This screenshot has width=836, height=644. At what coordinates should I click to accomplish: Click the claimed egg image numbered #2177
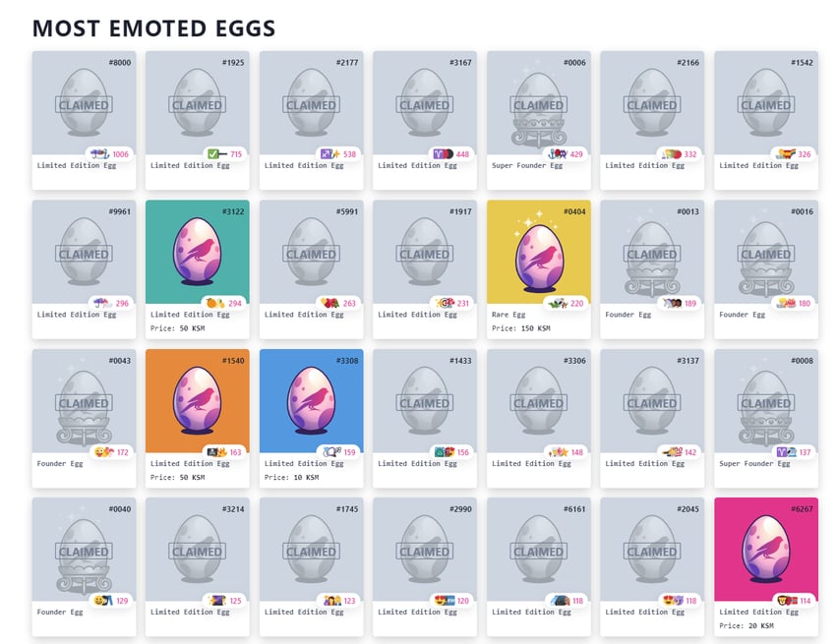(311, 103)
